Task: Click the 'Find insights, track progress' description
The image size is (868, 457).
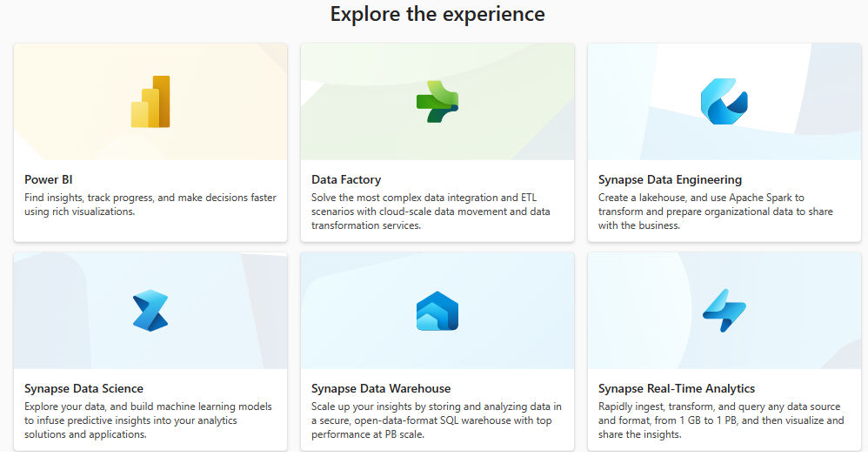Action: tap(150, 205)
